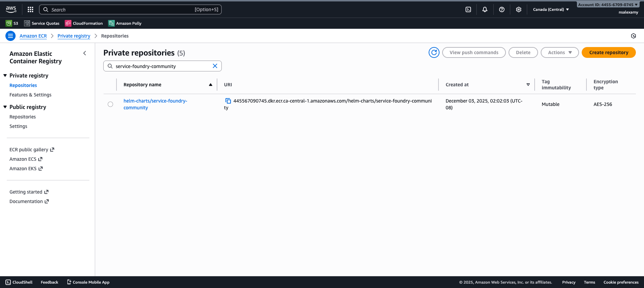This screenshot has height=288, width=644.
Task: Open the S3 shortcut
Action: coord(12,23)
